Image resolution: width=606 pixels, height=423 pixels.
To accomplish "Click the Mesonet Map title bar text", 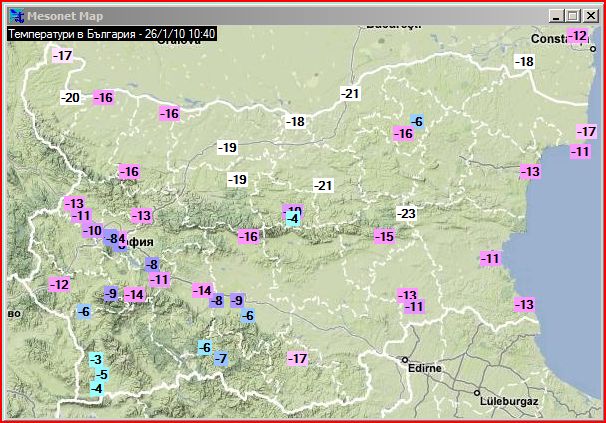I will point(64,15).
